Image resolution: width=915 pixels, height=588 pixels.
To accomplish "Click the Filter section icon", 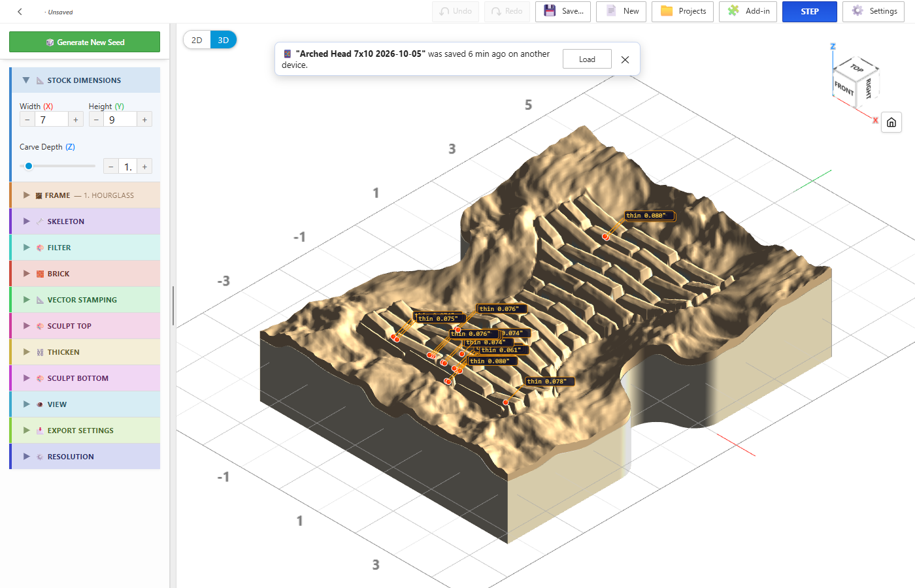I will pos(40,248).
